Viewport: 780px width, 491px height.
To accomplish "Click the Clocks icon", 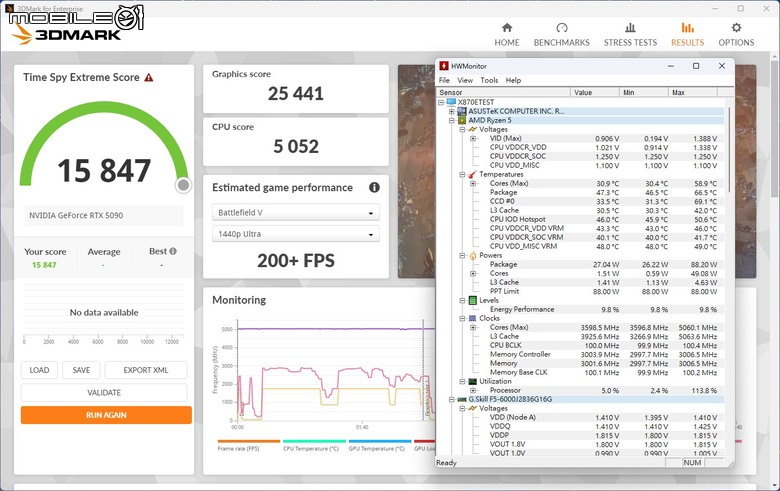I will tap(472, 318).
